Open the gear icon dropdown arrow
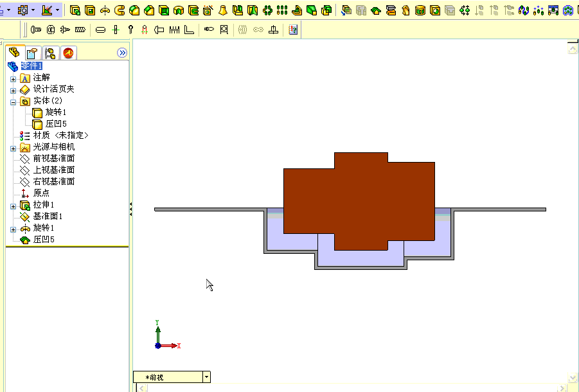This screenshot has height=392, width=579. tap(33, 10)
